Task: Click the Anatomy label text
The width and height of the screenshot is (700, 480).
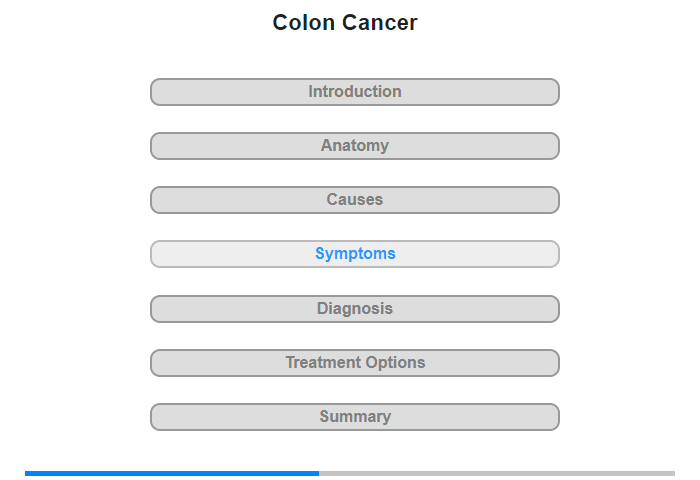Action: click(x=355, y=146)
